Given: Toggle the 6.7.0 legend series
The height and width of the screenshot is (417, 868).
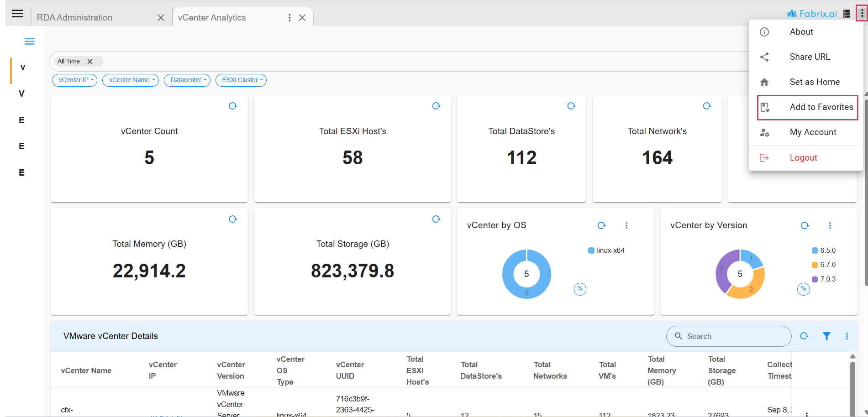Looking at the screenshot, I should pos(827,265).
